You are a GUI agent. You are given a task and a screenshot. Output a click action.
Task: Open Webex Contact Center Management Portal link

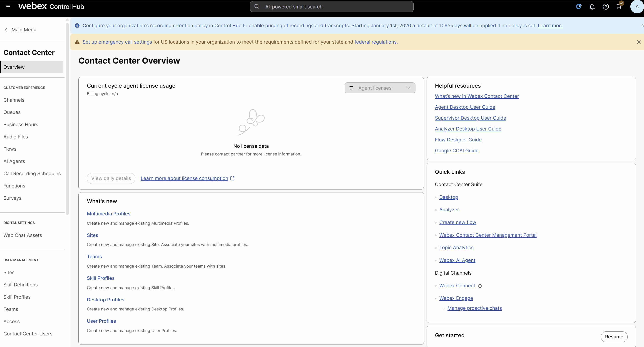pos(488,235)
